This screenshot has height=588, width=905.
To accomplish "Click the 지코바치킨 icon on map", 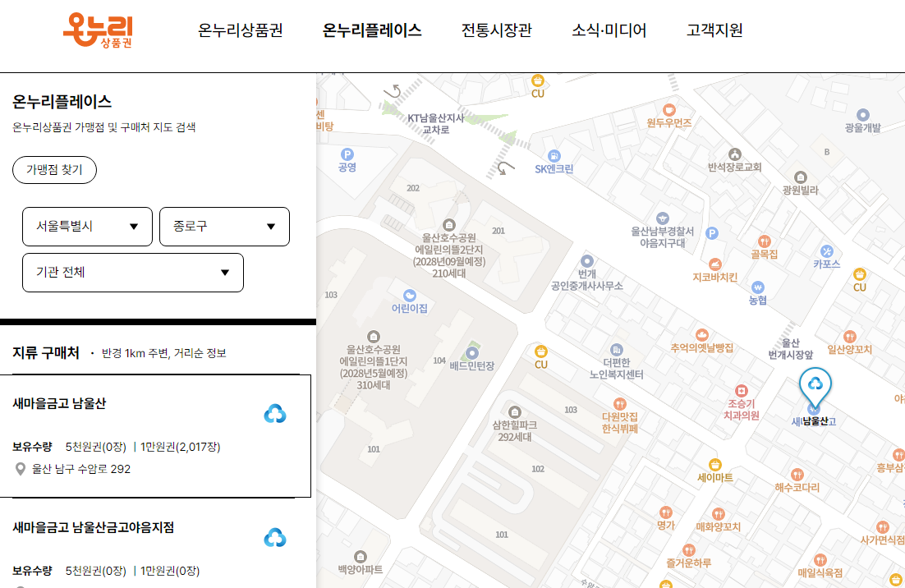I will coord(715,264).
